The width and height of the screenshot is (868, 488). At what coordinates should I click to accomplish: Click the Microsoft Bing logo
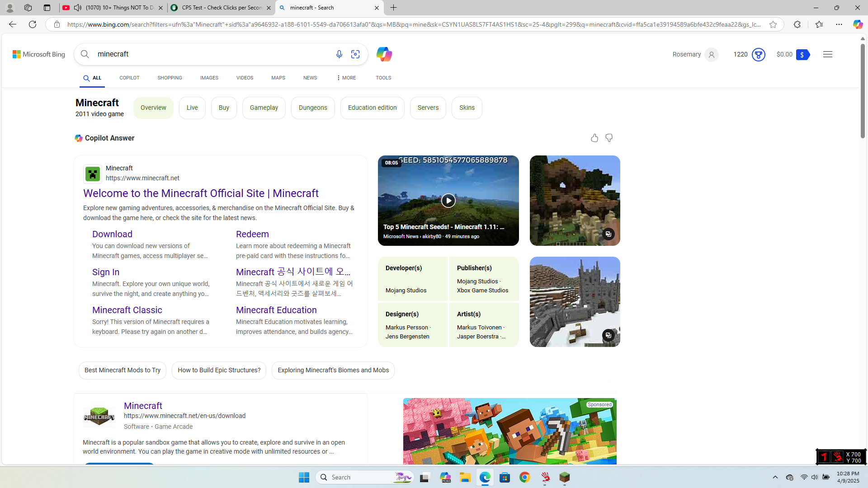39,54
